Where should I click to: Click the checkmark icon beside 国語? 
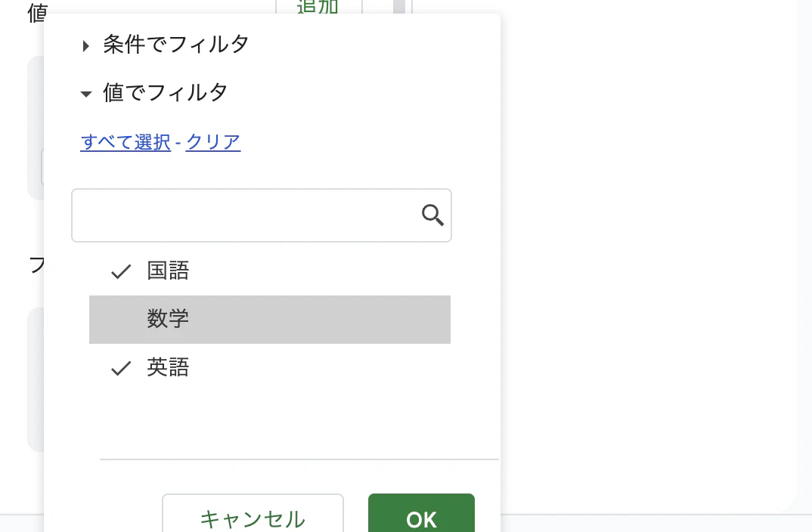point(120,271)
